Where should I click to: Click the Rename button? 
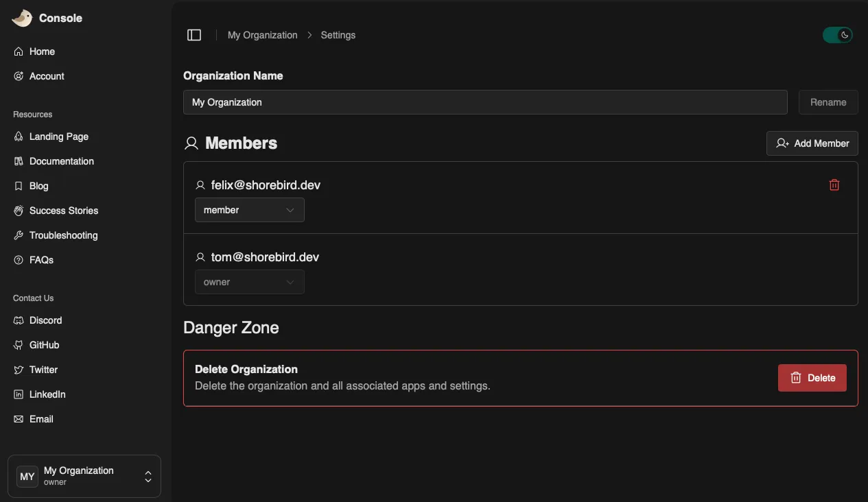[x=828, y=101]
